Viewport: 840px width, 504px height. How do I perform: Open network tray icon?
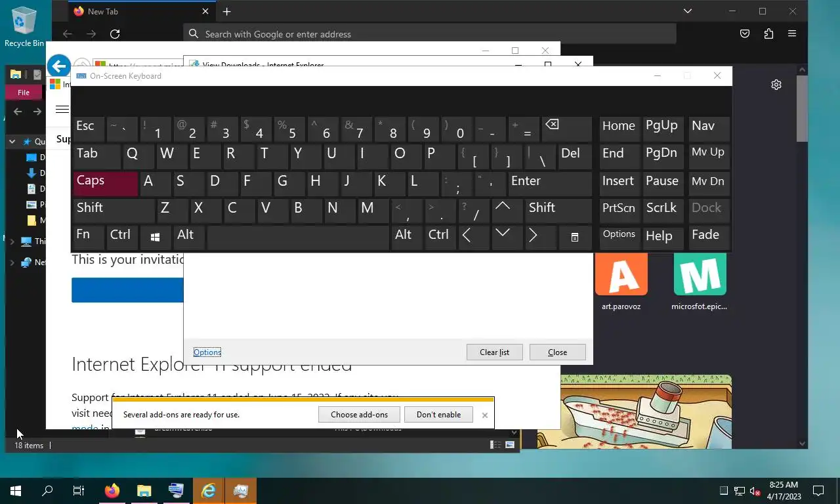tap(739, 490)
